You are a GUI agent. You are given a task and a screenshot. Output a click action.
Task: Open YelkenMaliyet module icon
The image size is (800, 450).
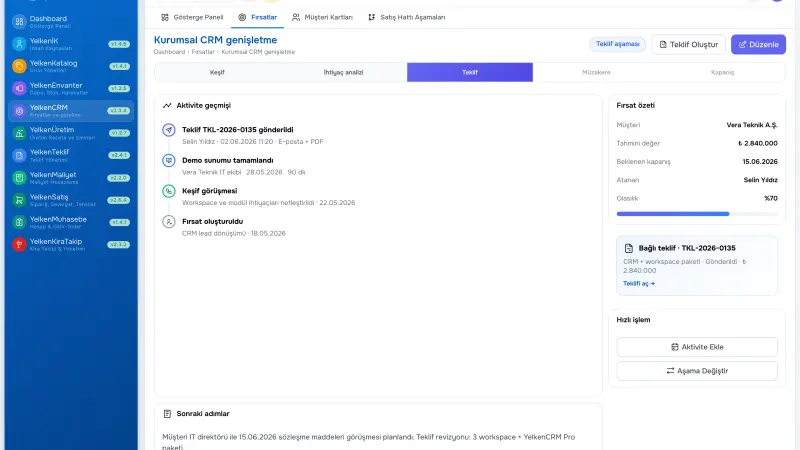[x=19, y=178]
